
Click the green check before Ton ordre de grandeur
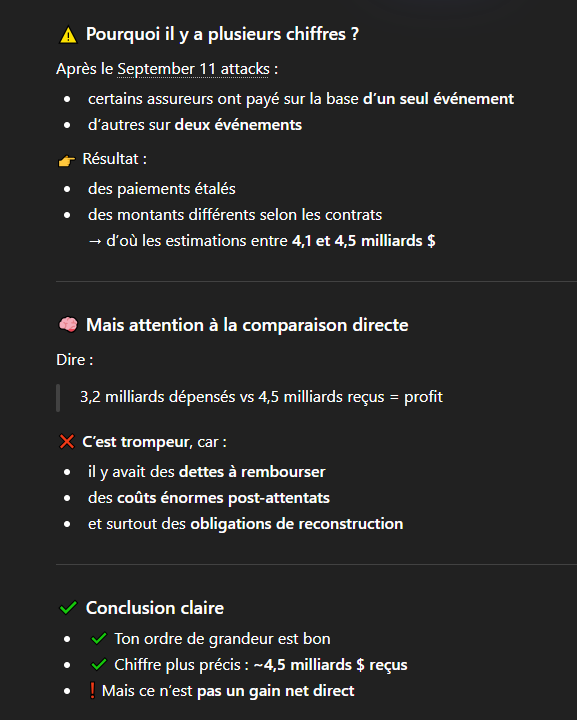(99, 638)
